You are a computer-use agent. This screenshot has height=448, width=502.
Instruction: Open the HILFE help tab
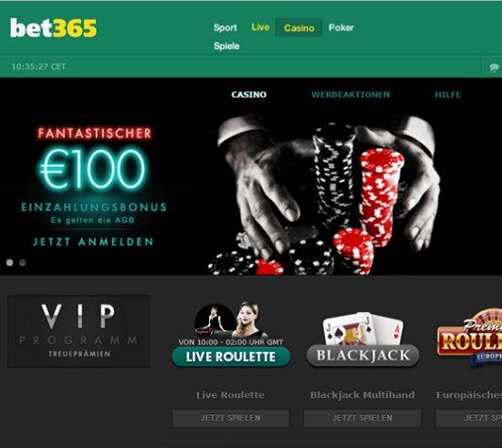448,94
